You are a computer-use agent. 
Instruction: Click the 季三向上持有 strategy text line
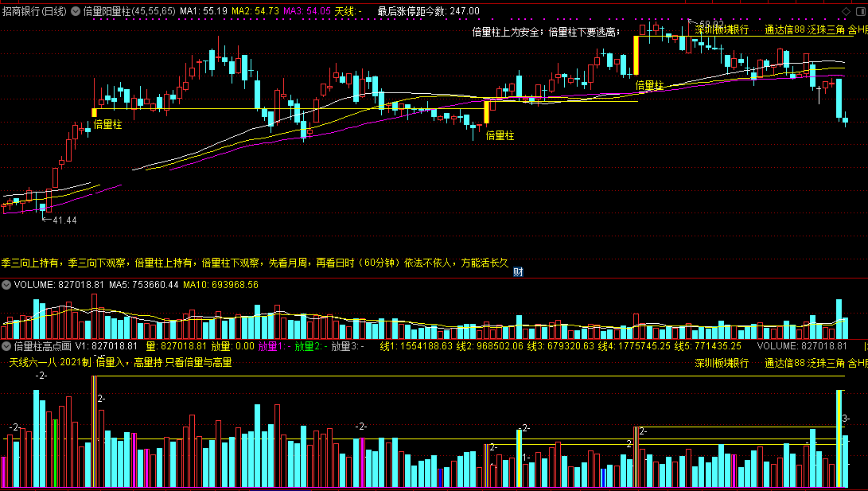[255, 263]
